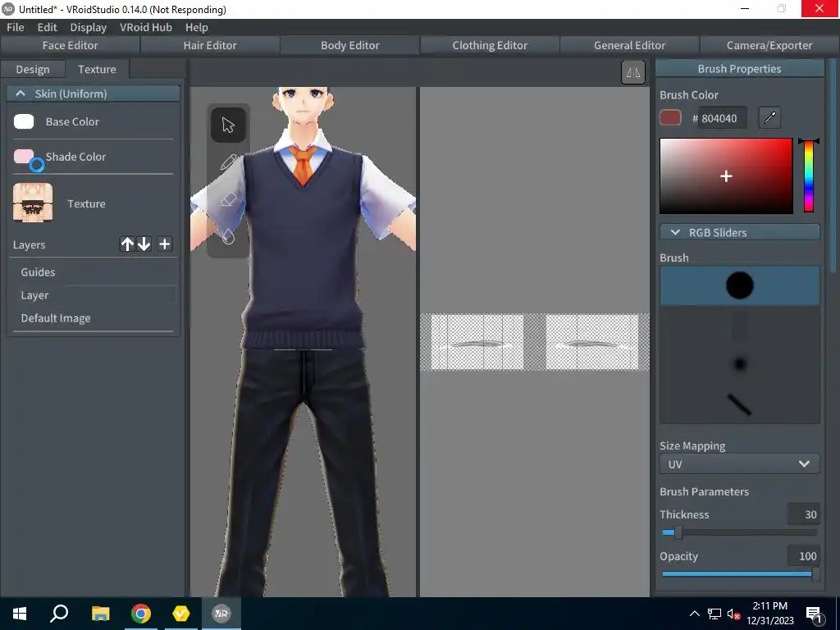The width and height of the screenshot is (840, 630).
Task: Click the Brush Color red swatch
Action: point(670,118)
